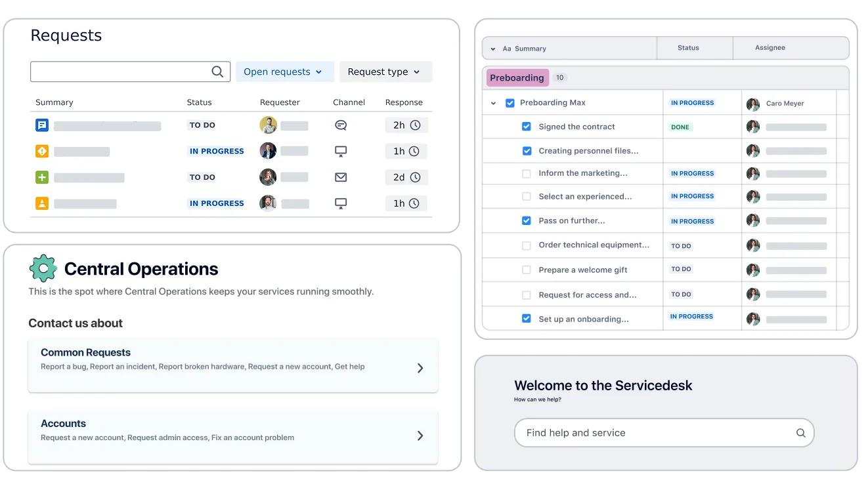Click the email channel icon for the third request
This screenshot has width=868, height=488.
[x=340, y=177]
